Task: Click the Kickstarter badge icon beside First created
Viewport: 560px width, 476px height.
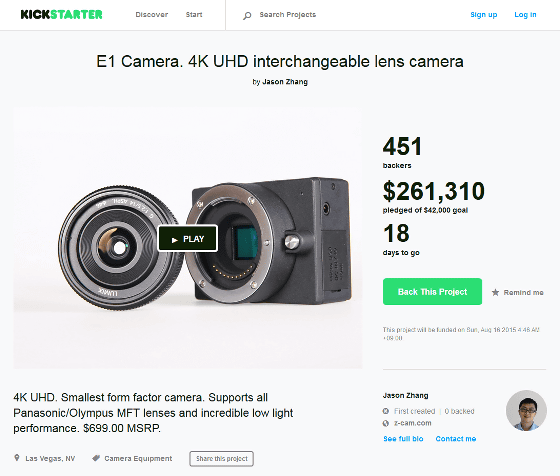Action: pyautogui.click(x=386, y=411)
